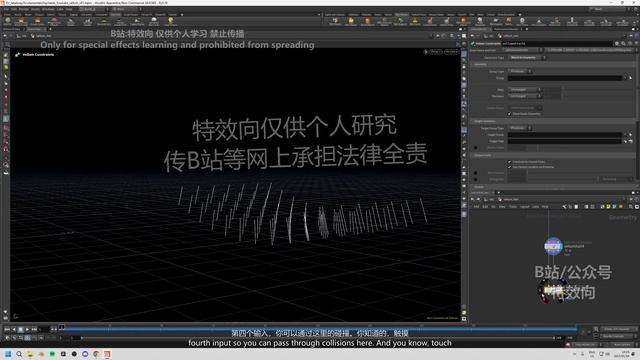The width and height of the screenshot is (640, 360).
Task: Click the yellow lightbulb tool on left shelf
Action: click(171, 21)
